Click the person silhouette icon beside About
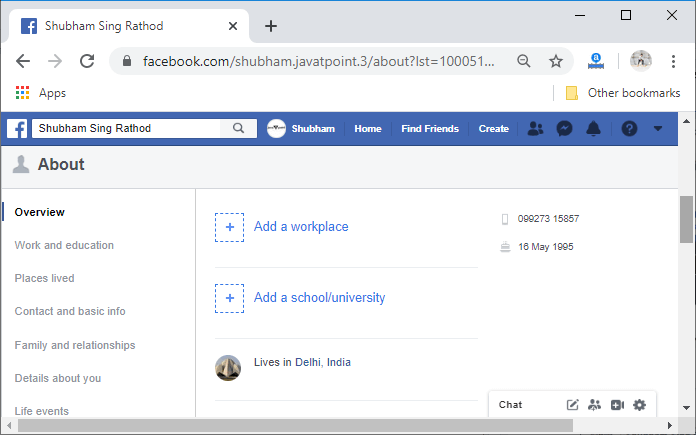 coord(21,164)
